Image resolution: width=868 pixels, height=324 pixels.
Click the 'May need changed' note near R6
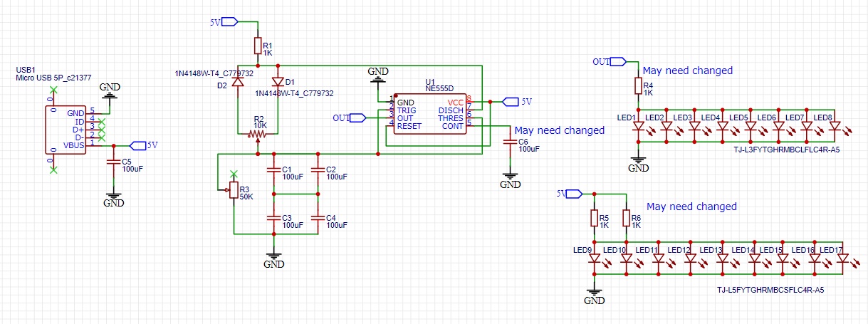[691, 207]
